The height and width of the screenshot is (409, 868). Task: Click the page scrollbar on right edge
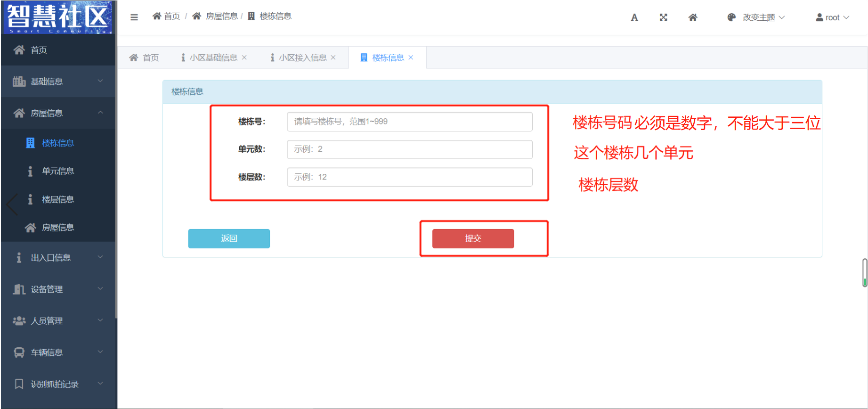pyautogui.click(x=864, y=273)
